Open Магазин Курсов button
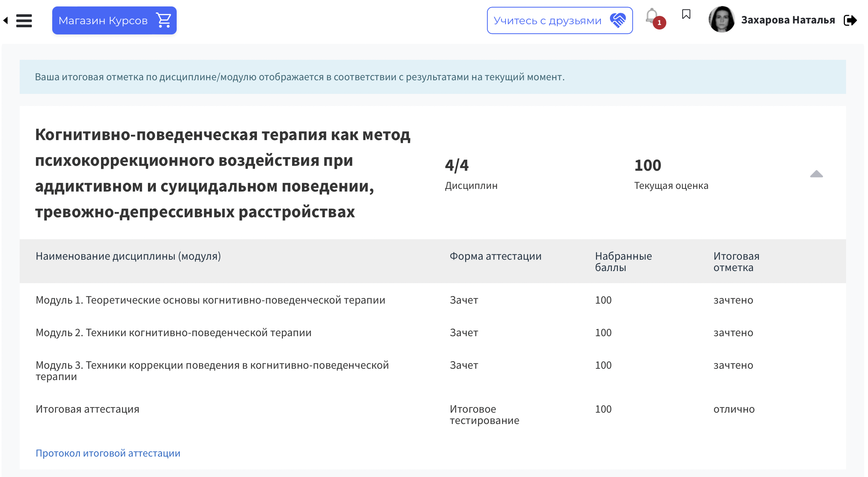Viewport: 868px width, 477px height. 103,20
